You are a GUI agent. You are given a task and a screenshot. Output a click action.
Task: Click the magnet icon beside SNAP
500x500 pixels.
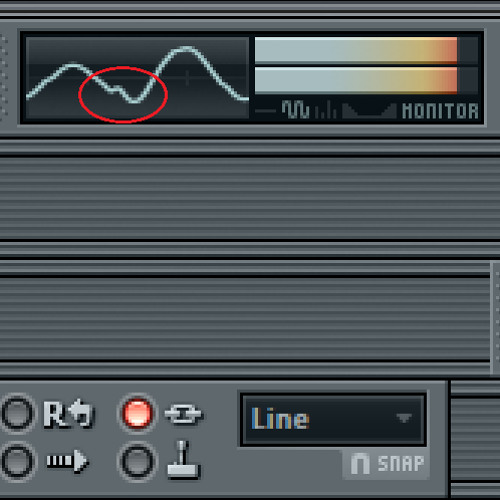[360, 463]
